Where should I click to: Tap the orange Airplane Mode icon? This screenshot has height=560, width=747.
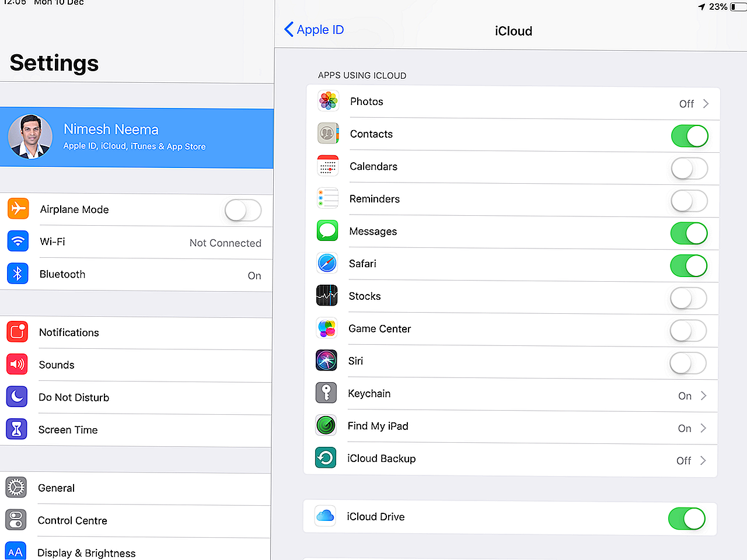pyautogui.click(x=18, y=208)
